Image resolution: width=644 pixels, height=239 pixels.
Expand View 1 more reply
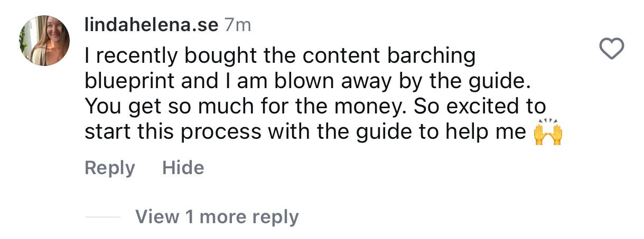(x=217, y=216)
